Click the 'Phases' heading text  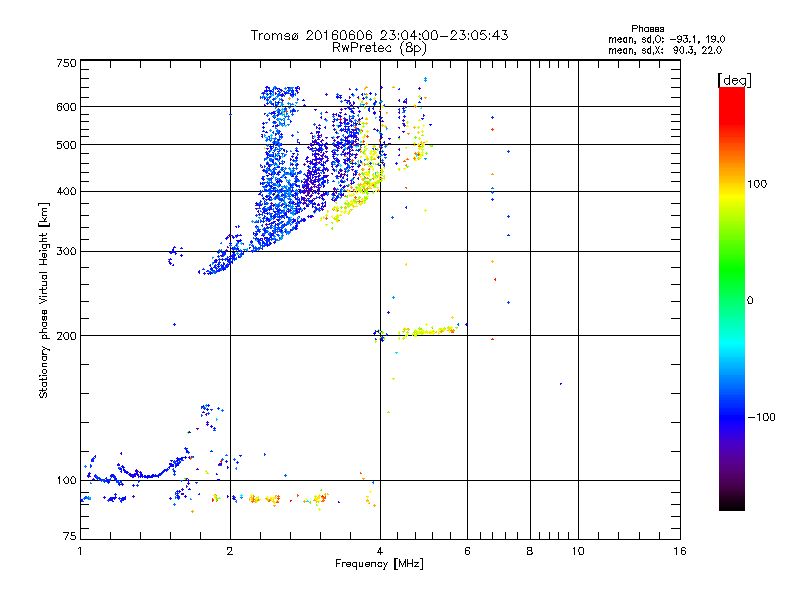point(647,29)
